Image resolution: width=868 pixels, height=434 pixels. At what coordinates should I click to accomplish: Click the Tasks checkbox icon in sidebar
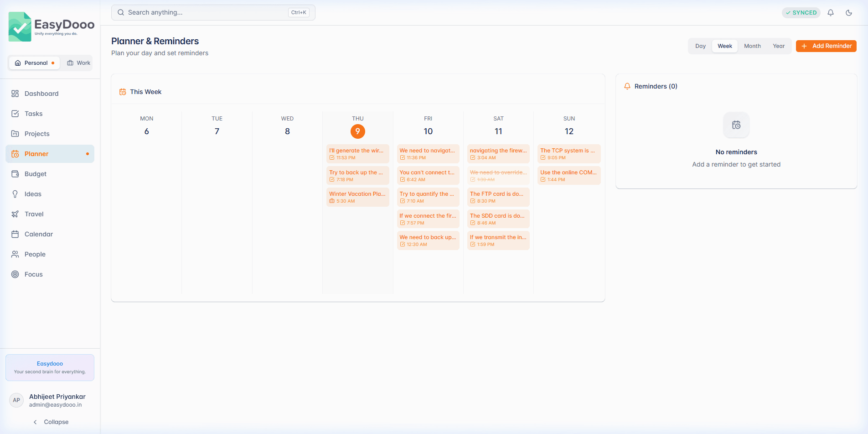tap(15, 114)
